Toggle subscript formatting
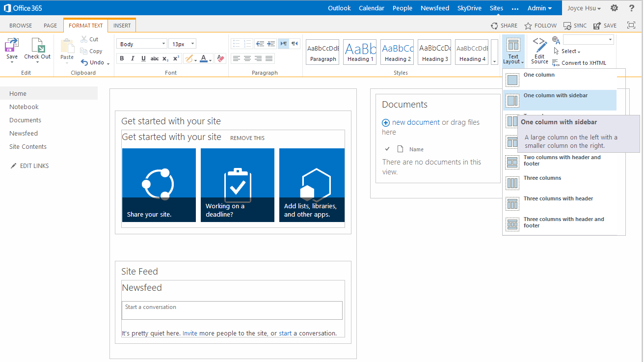Viewport: 644px width, 362px height. pos(165,58)
